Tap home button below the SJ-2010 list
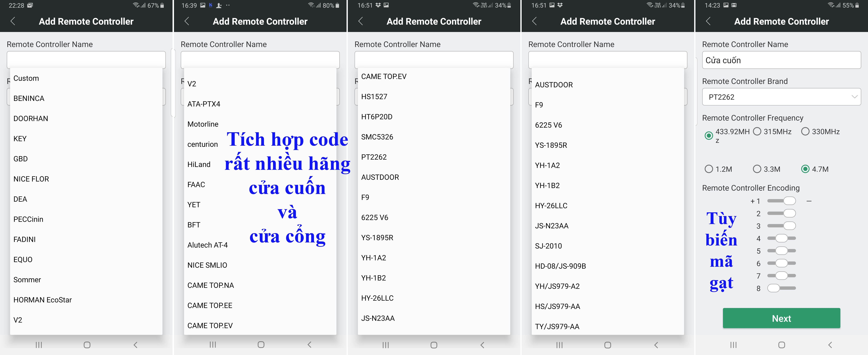This screenshot has height=355, width=868. 608,345
